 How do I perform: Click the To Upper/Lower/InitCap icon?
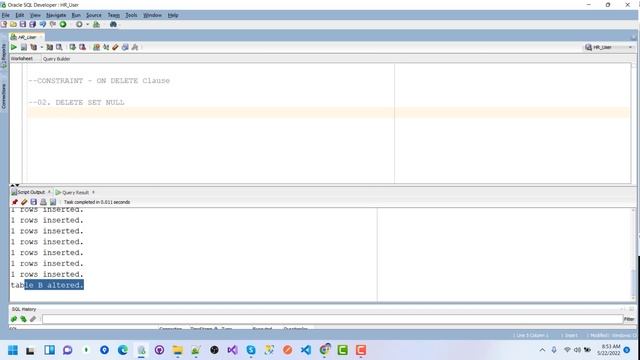(106, 47)
